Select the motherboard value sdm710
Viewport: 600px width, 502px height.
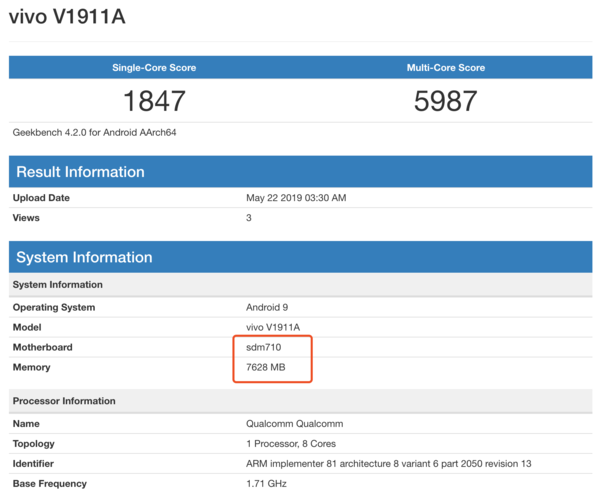(x=264, y=347)
